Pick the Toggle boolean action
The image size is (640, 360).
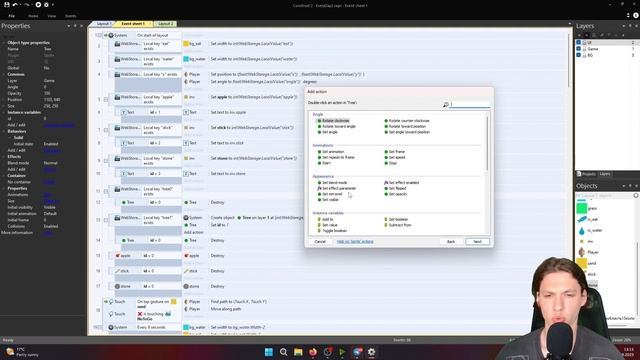332,231
